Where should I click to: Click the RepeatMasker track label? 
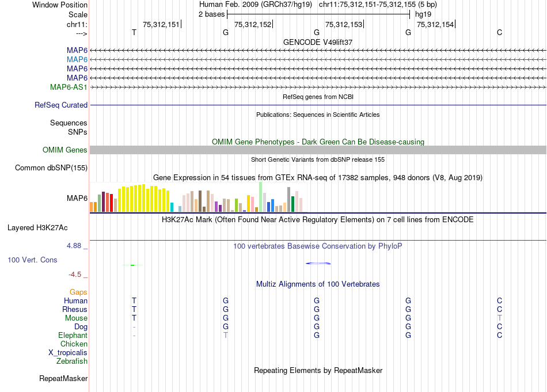pos(63,378)
